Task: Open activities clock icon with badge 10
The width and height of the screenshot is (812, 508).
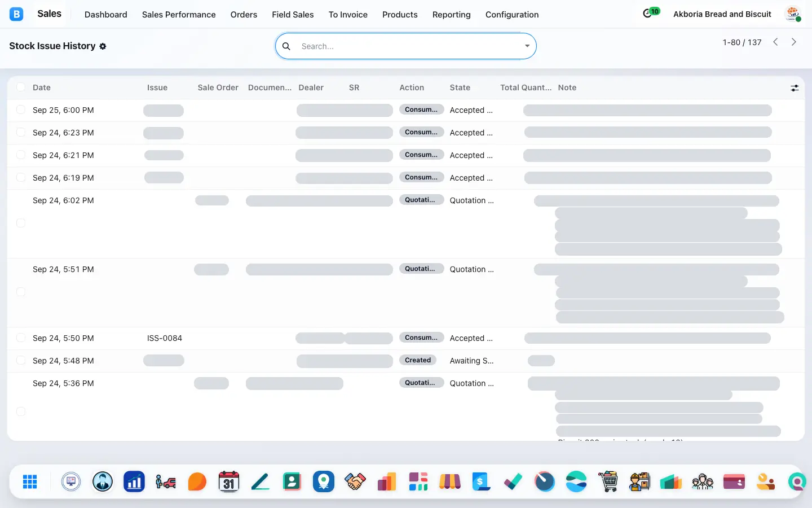Action: click(x=651, y=12)
